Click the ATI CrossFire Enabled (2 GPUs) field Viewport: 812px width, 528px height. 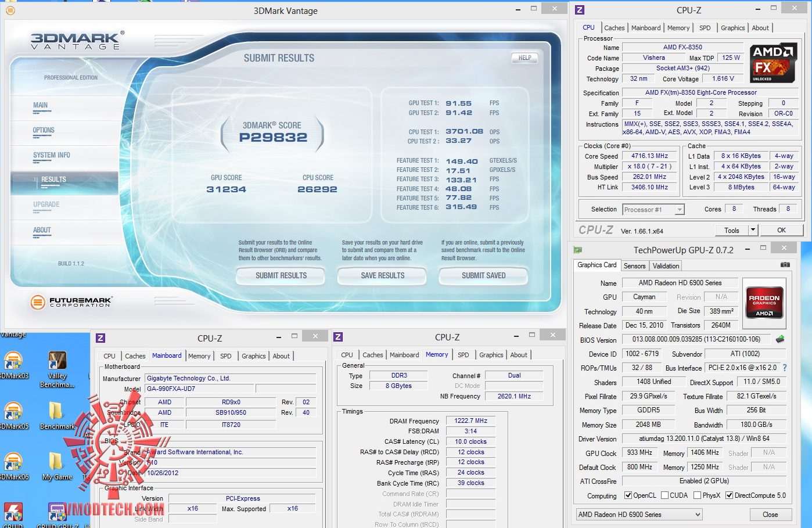[704, 481]
